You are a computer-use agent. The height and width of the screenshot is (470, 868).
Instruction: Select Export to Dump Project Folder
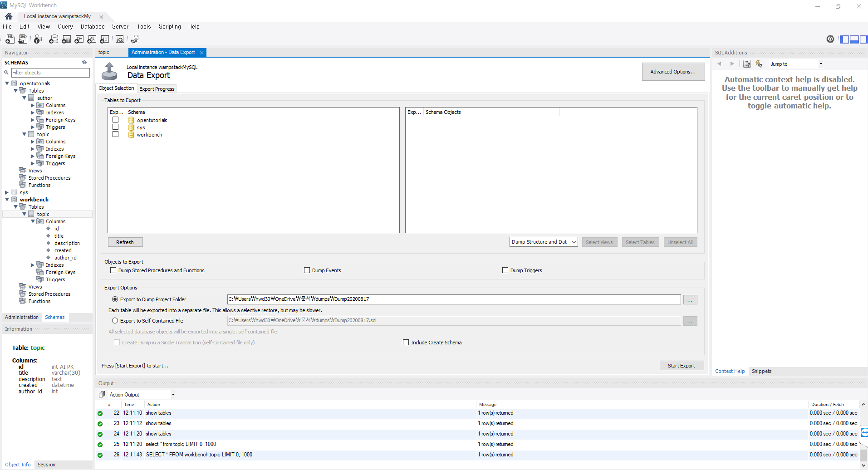[x=115, y=299]
